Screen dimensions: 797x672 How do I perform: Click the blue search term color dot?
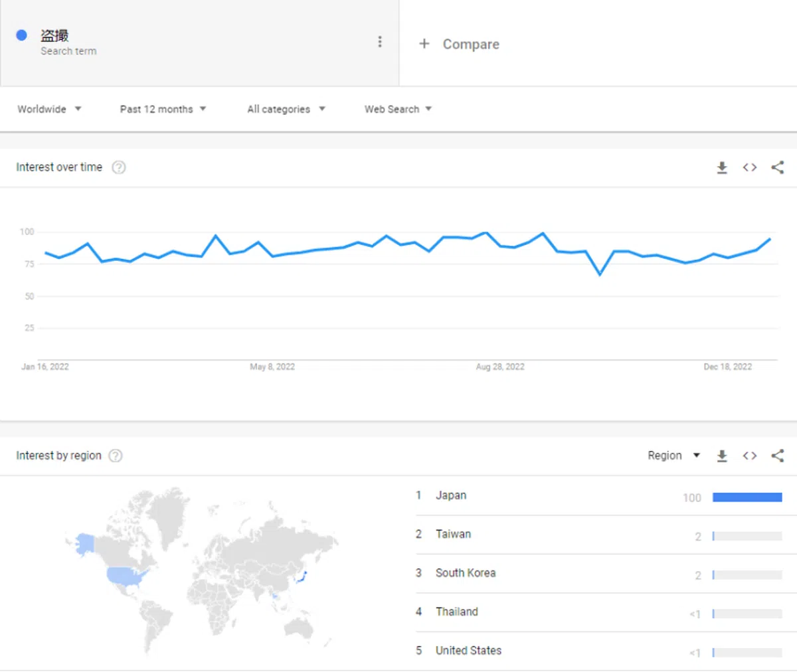click(21, 35)
